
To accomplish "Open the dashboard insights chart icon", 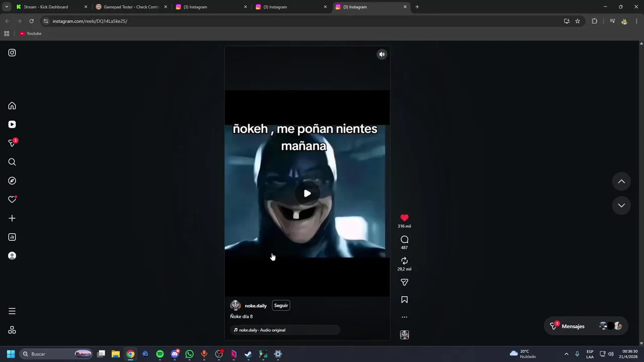I will (x=12, y=237).
